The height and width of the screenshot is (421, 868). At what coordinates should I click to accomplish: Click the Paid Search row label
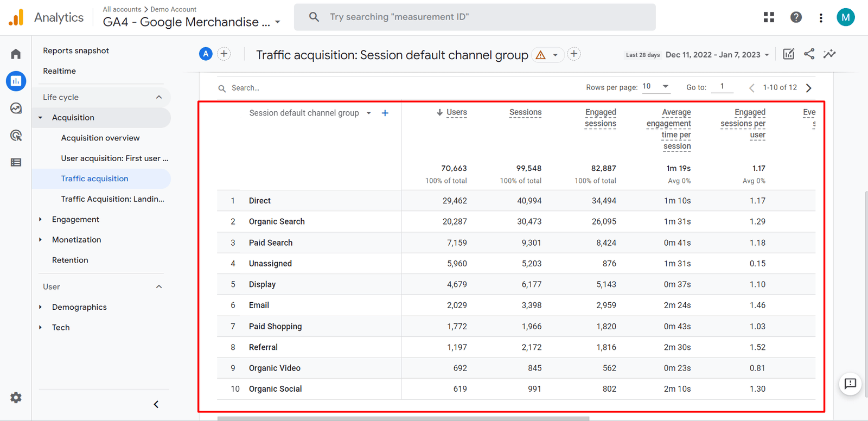point(271,243)
